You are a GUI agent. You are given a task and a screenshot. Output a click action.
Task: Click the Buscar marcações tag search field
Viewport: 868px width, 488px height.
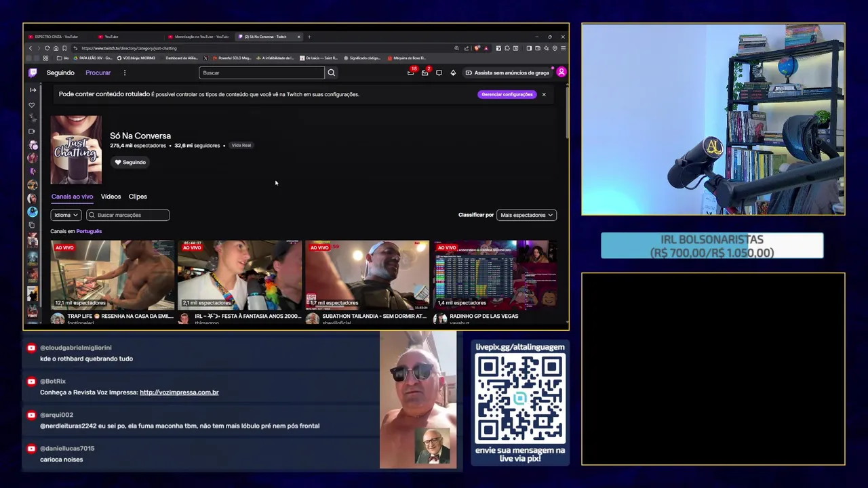pyautogui.click(x=127, y=215)
